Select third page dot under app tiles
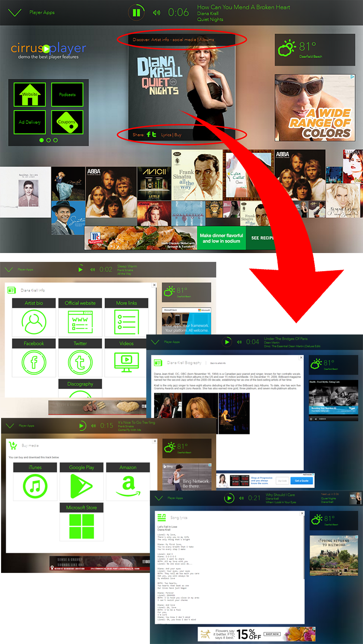 coord(55,140)
